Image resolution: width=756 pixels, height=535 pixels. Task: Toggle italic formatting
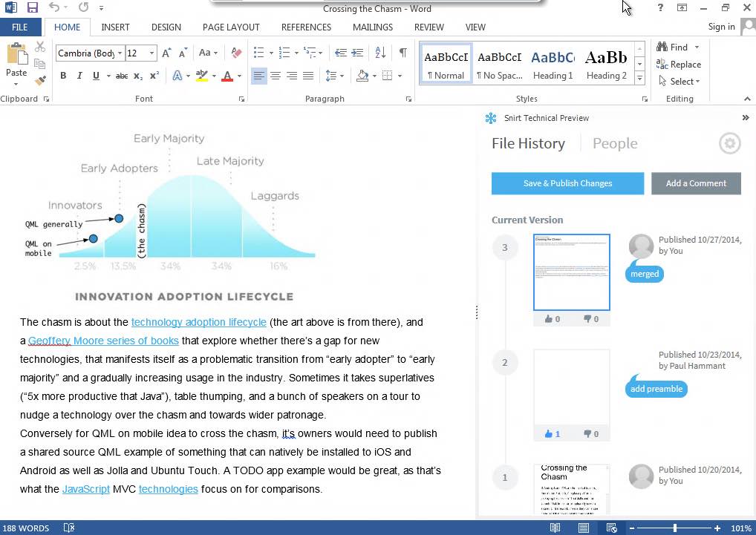79,76
